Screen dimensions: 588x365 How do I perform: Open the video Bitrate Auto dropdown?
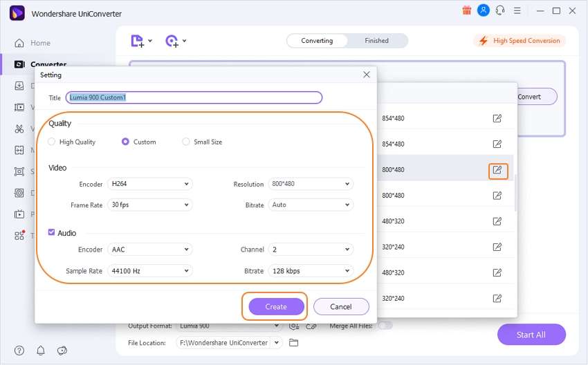coord(311,205)
